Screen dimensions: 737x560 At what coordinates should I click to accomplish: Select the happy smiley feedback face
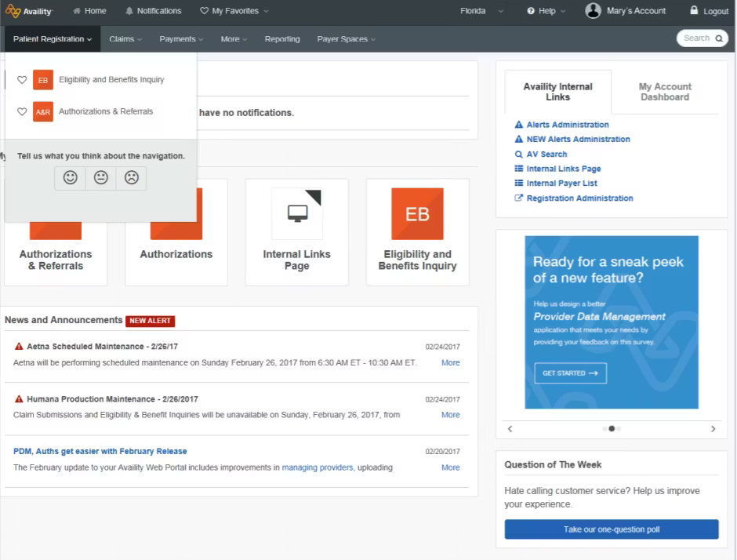click(x=70, y=178)
